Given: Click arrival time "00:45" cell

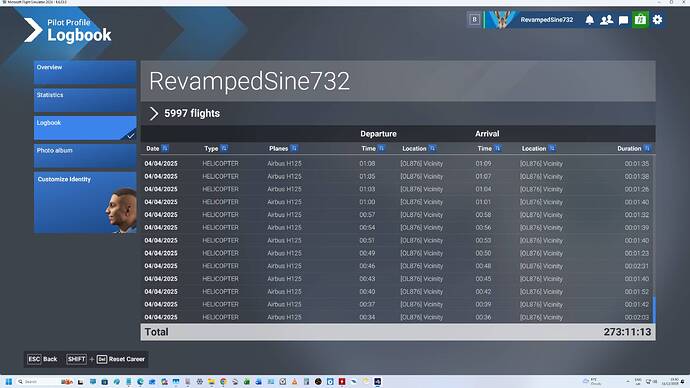Looking at the screenshot, I should tap(483, 279).
